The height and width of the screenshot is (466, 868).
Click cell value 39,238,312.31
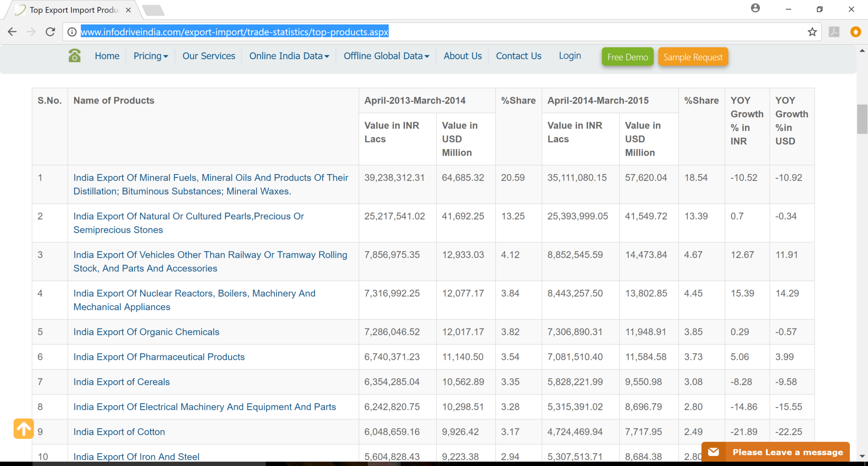pos(395,178)
